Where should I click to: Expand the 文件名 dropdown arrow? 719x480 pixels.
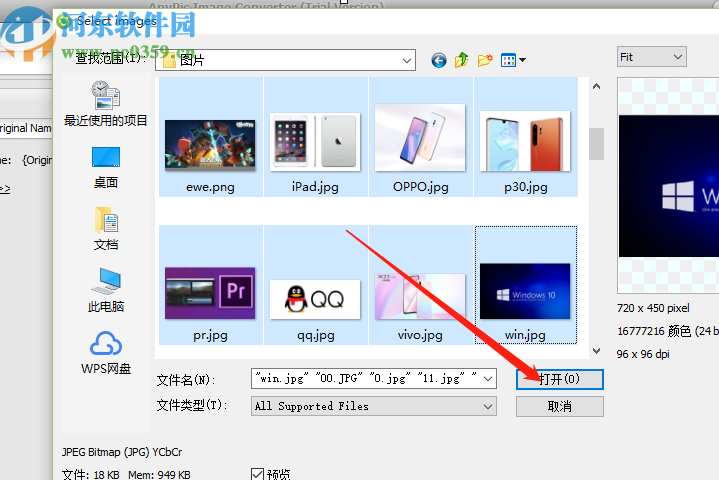(x=488, y=379)
